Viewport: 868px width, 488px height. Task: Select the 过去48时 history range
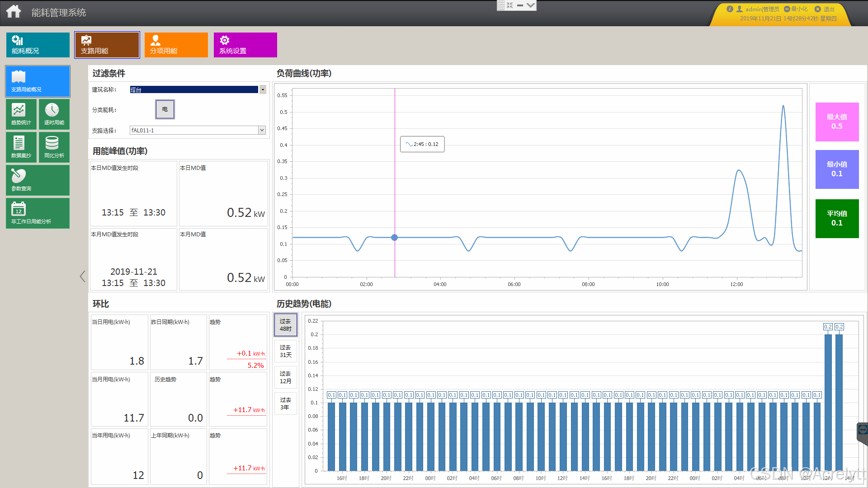(x=285, y=325)
